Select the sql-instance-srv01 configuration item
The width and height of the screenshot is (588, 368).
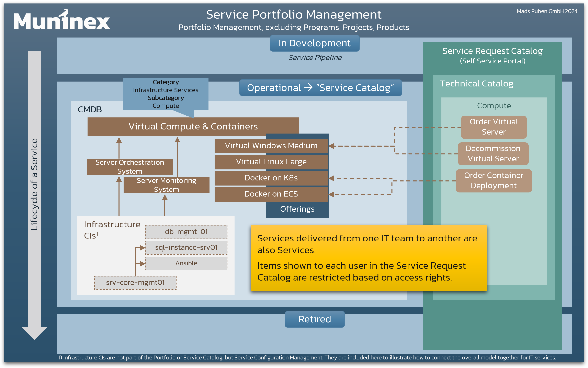pos(186,248)
